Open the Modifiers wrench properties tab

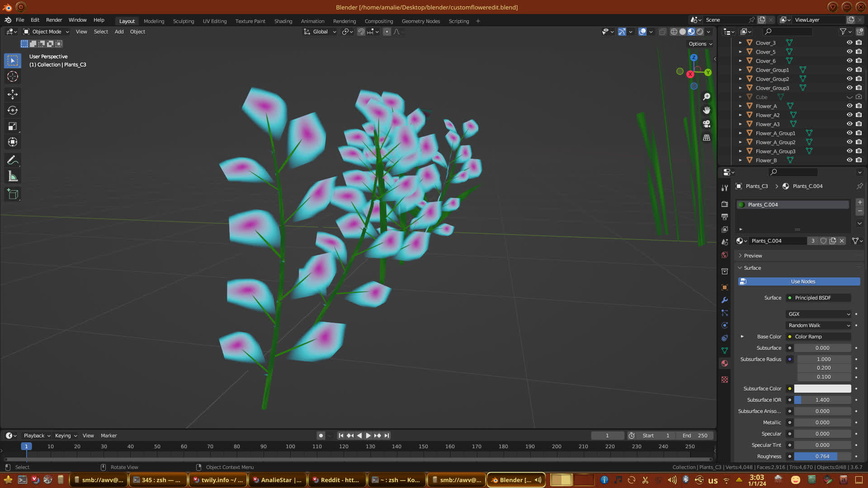[x=725, y=300]
